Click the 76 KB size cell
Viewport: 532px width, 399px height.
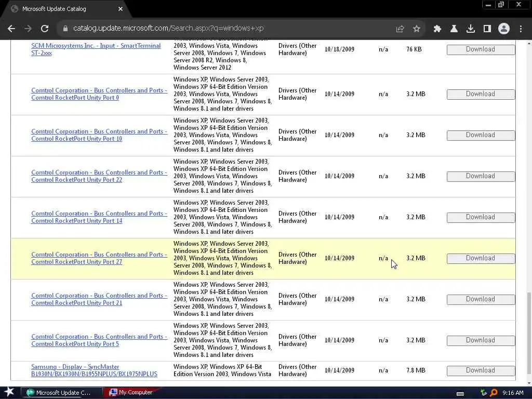[414, 49]
